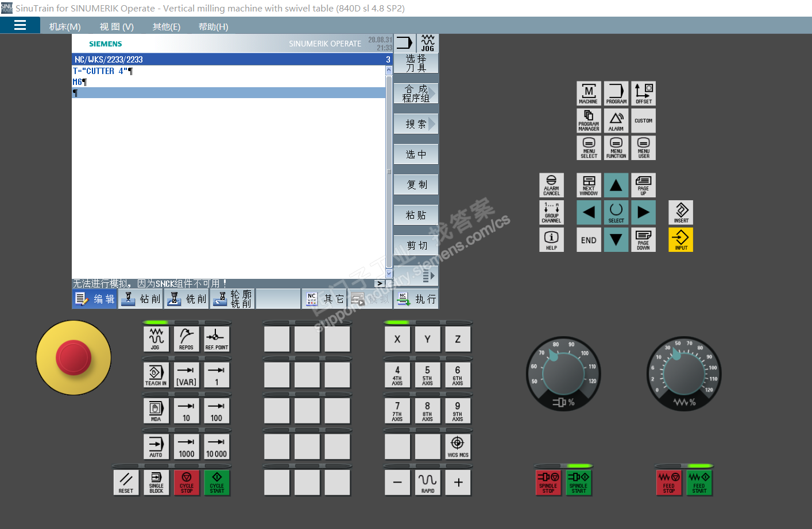The image size is (812, 529).
Task: Click the editor scroll down arrow
Action: click(389, 274)
